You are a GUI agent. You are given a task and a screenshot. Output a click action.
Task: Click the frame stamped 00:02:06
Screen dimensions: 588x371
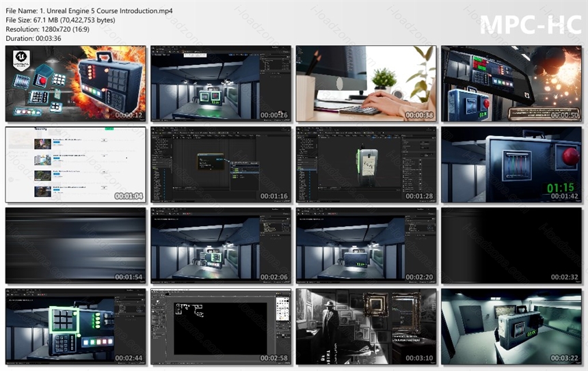pyautogui.click(x=221, y=245)
